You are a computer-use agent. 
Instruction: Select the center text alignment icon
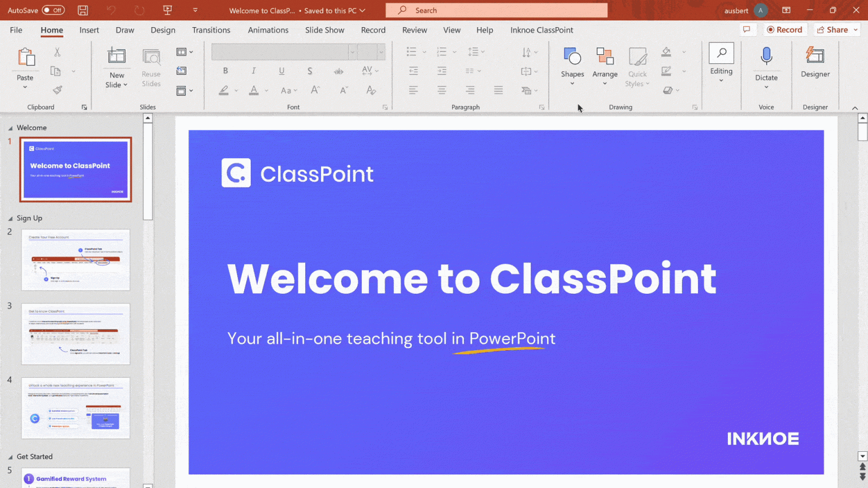pyautogui.click(x=441, y=90)
